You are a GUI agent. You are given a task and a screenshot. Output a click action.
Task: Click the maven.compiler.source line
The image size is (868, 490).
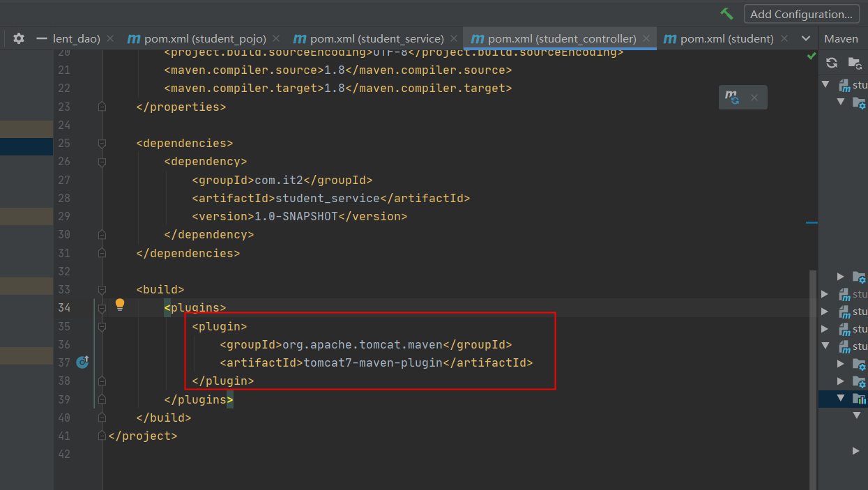338,70
